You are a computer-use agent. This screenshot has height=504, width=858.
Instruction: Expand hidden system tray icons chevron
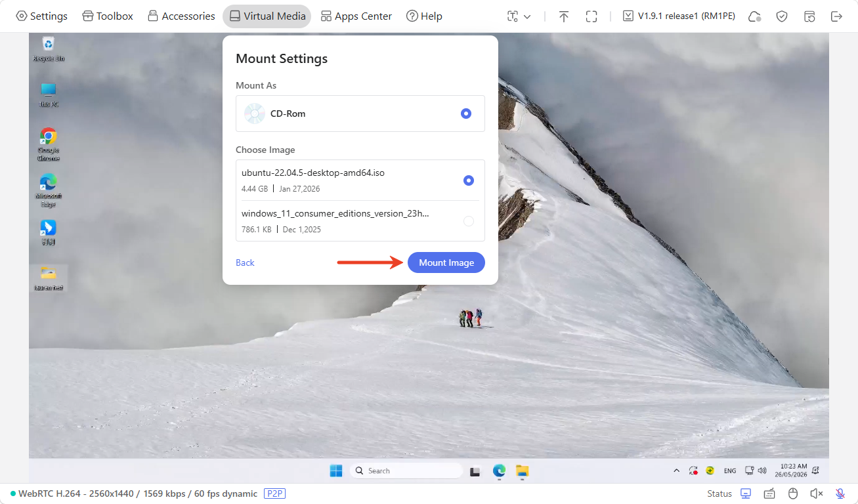677,471
